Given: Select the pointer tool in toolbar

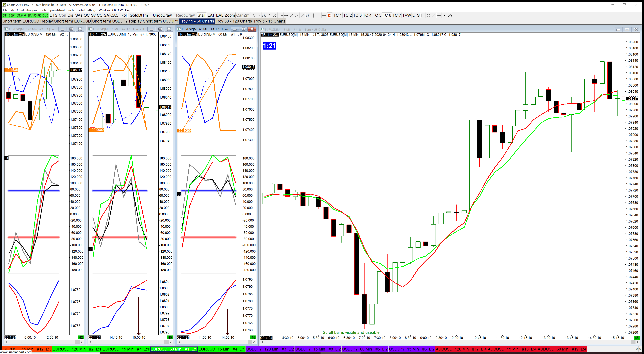Looking at the screenshot, I should (253, 16).
